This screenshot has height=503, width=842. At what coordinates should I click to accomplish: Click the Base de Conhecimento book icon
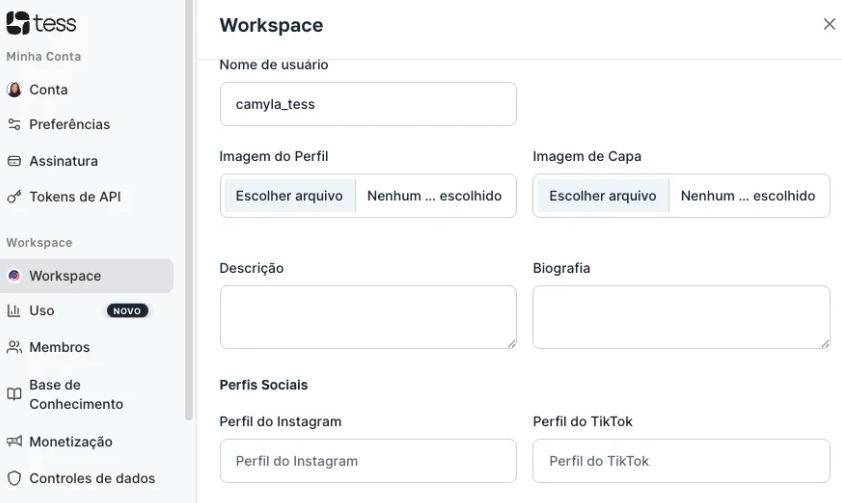pos(14,395)
